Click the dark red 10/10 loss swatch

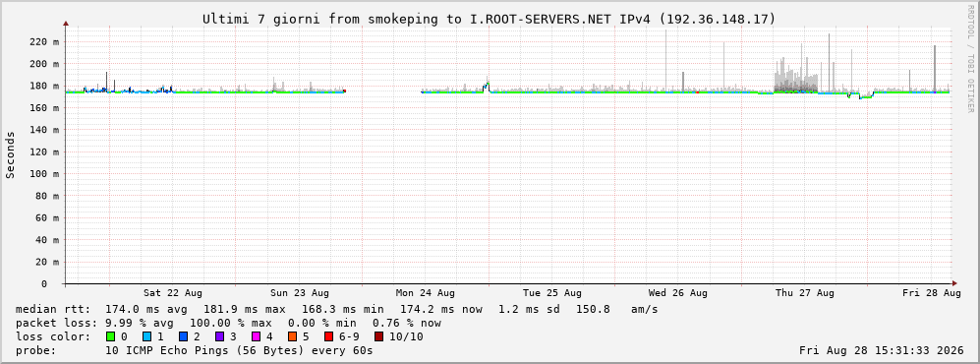tap(379, 336)
